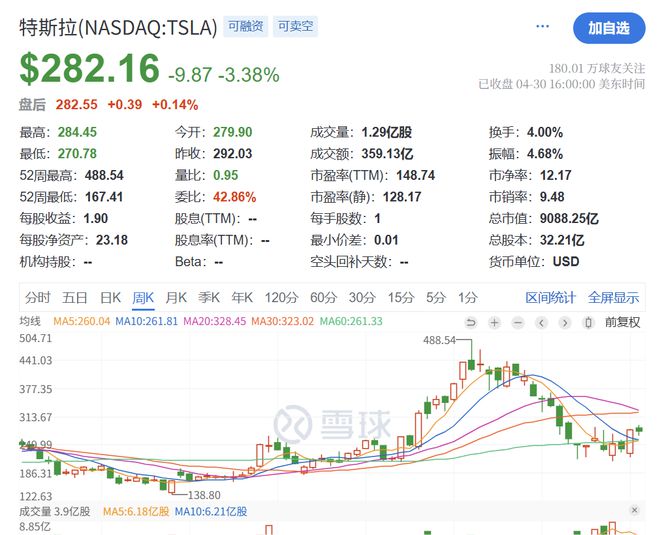Select the 120分 interval tab
The width and height of the screenshot is (660, 535).
281,298
